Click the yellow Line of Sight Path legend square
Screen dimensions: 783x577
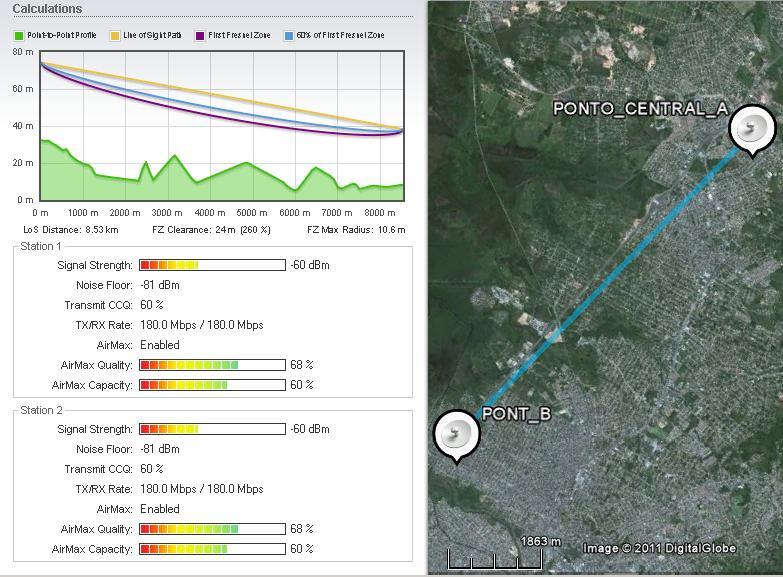point(115,36)
